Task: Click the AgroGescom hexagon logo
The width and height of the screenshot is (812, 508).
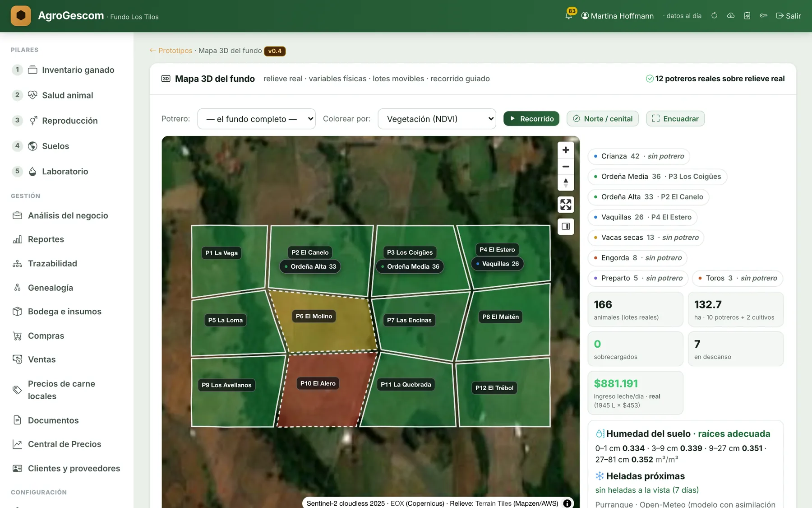Action: (x=21, y=16)
